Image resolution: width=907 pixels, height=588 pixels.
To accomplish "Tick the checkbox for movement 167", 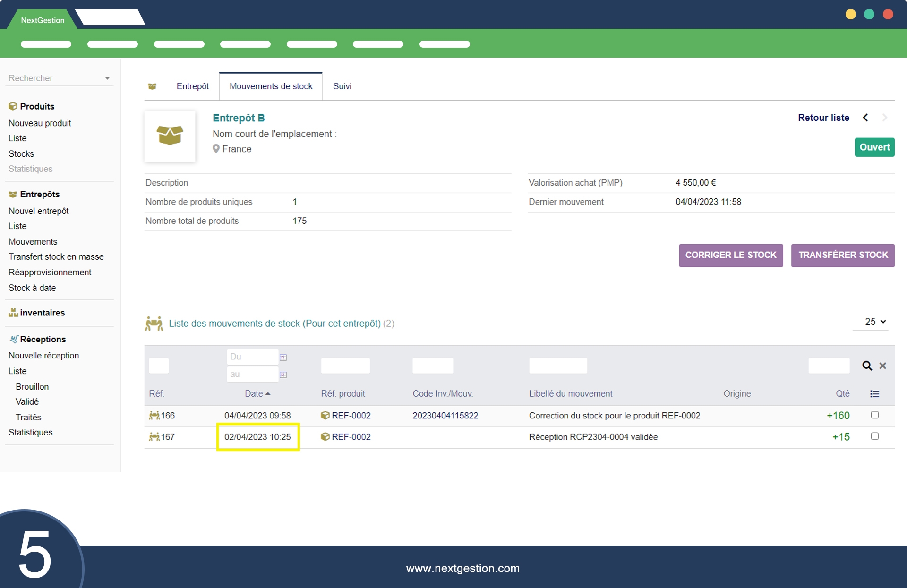I will click(874, 436).
